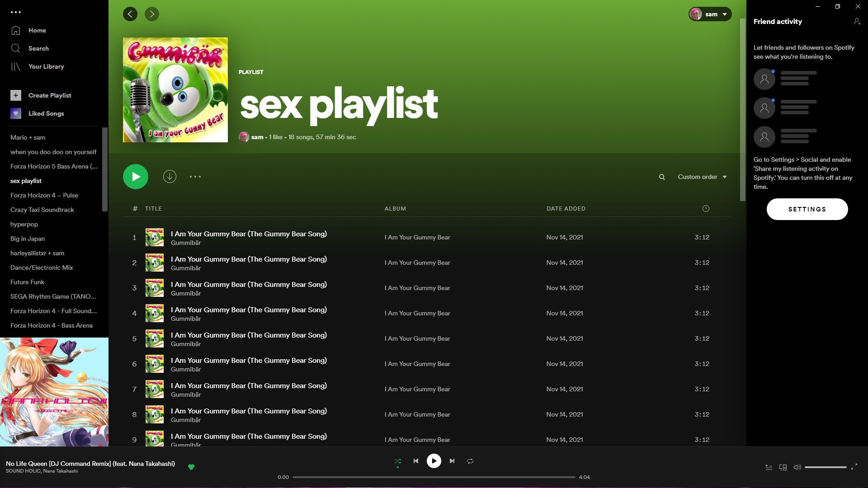Click the search-in-playlist magnifier icon
Viewport: 868px width, 488px height.
[662, 177]
